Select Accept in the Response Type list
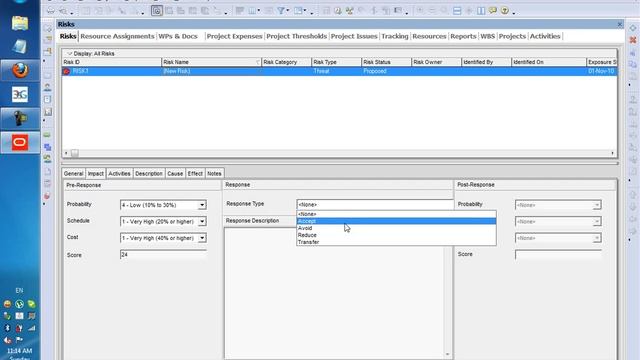The width and height of the screenshot is (640, 360). coord(396,221)
